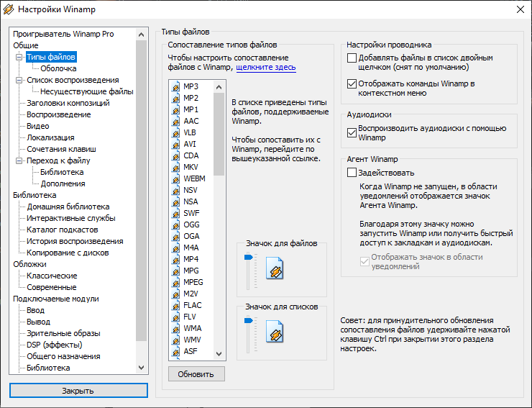Screen dimensions: 532x408
Task: Collapse the Типы файлов tree node
Action: click(19, 57)
